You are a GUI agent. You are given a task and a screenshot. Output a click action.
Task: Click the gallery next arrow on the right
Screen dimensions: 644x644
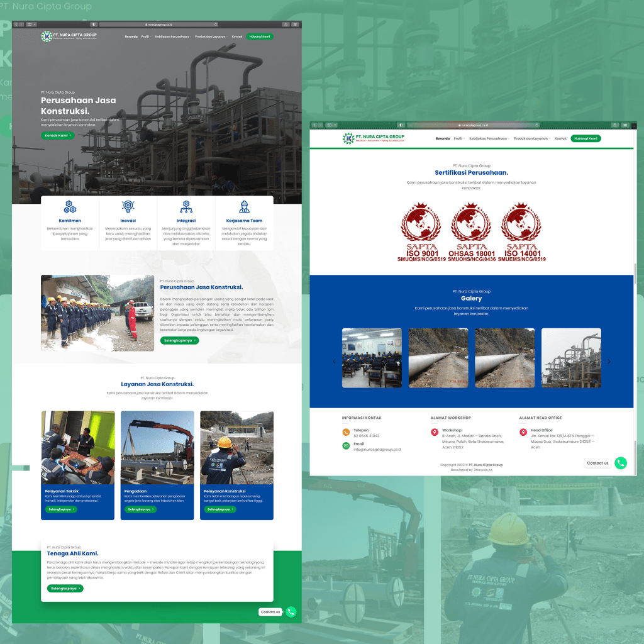(x=609, y=361)
